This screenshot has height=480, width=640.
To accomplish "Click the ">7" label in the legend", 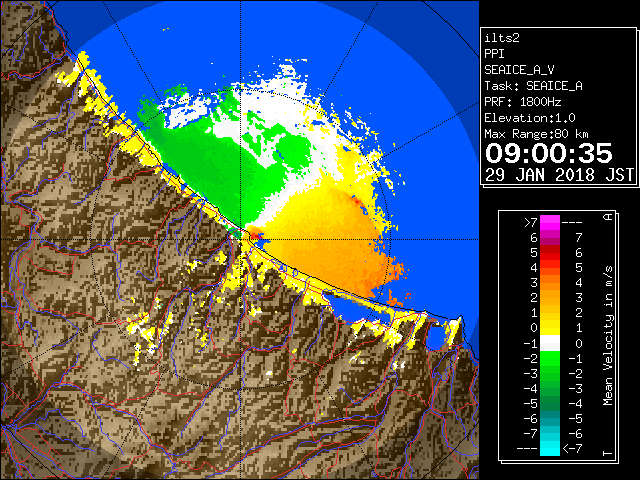I will (x=531, y=222).
